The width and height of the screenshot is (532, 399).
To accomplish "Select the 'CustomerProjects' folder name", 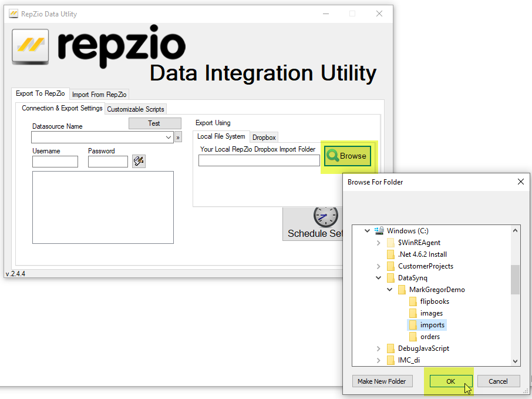I will [x=426, y=266].
